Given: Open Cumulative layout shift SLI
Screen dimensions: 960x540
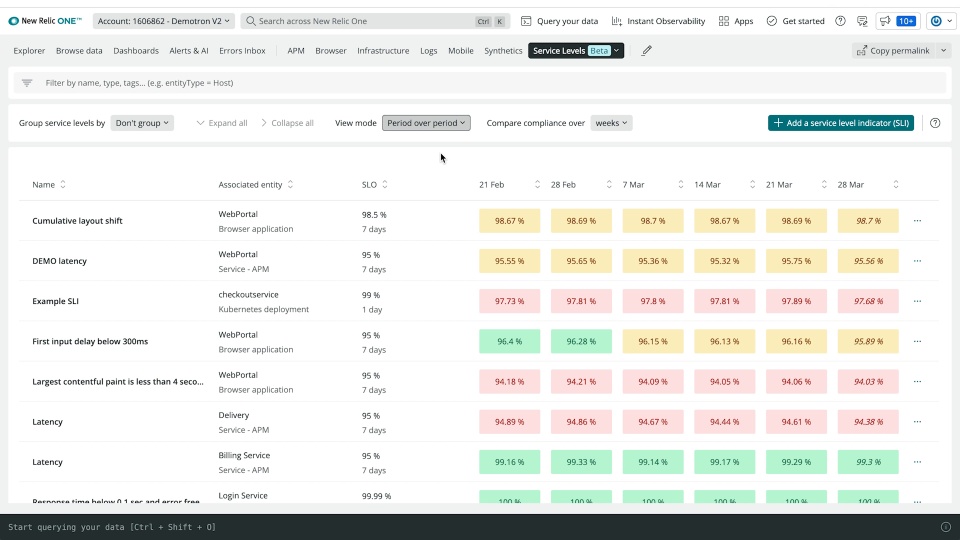Looking at the screenshot, I should pos(77,220).
